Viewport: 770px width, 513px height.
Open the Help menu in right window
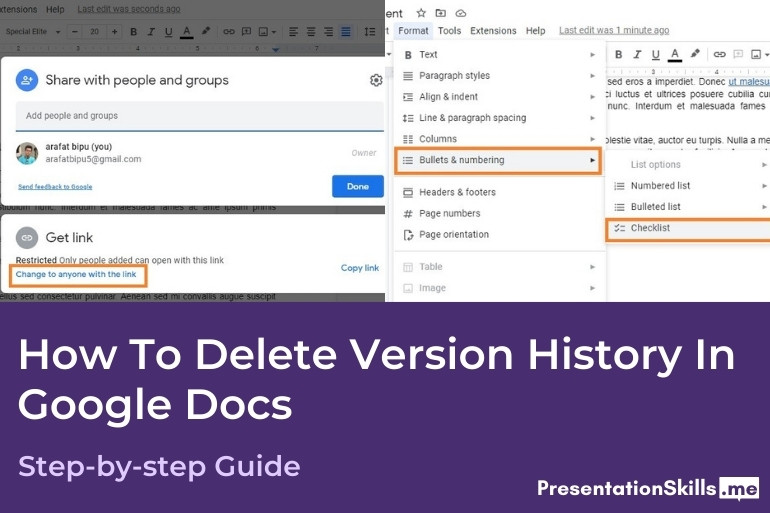click(535, 31)
